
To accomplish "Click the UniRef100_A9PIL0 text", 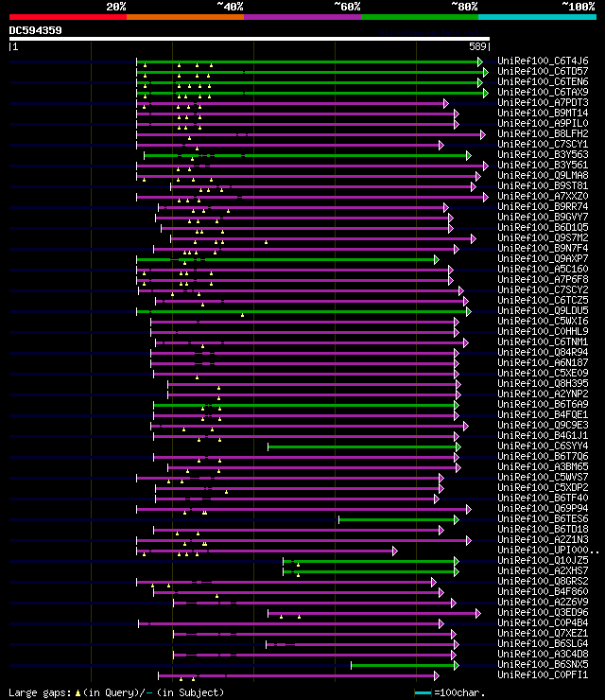I will click(543, 123).
